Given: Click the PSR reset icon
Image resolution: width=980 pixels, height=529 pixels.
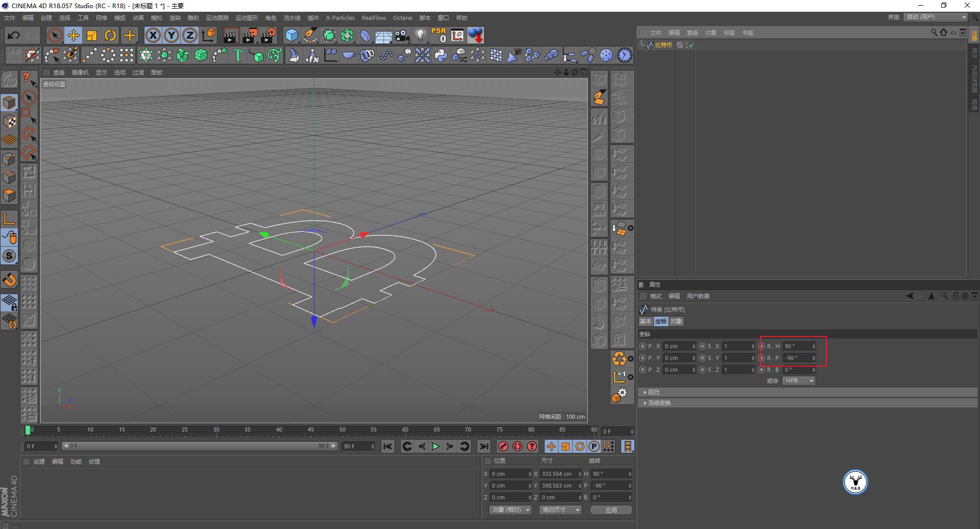Looking at the screenshot, I should pyautogui.click(x=438, y=35).
